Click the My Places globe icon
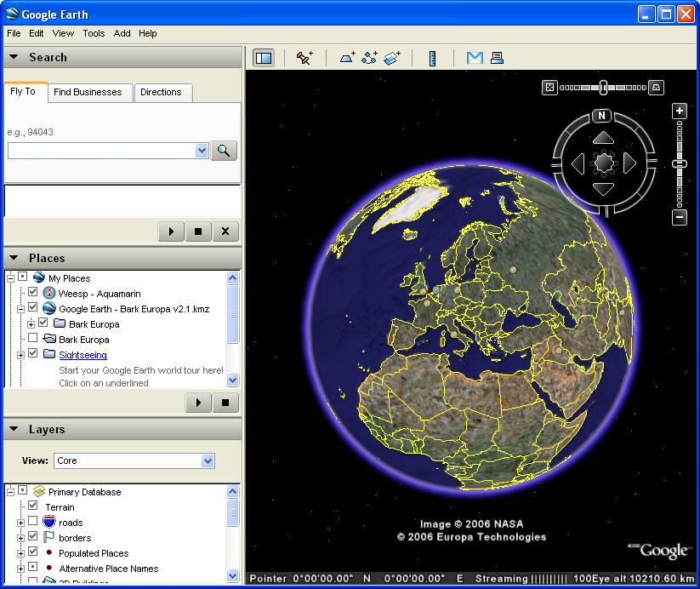 pyautogui.click(x=39, y=277)
